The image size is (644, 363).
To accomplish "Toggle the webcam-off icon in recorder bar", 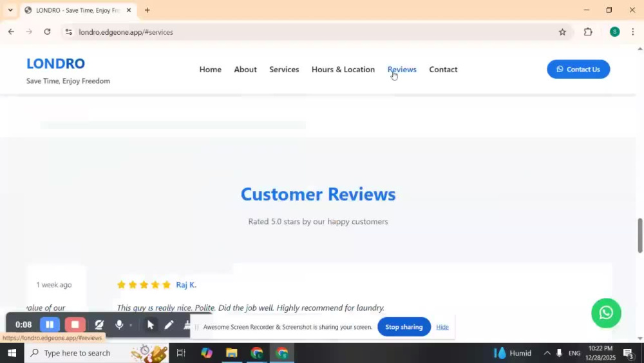I will (99, 325).
